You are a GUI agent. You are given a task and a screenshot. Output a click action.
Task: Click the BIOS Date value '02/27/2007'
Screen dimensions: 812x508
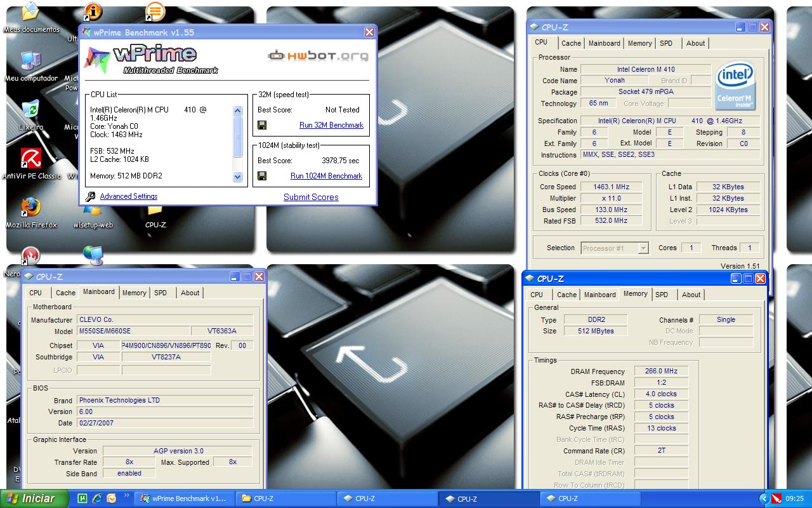point(165,422)
